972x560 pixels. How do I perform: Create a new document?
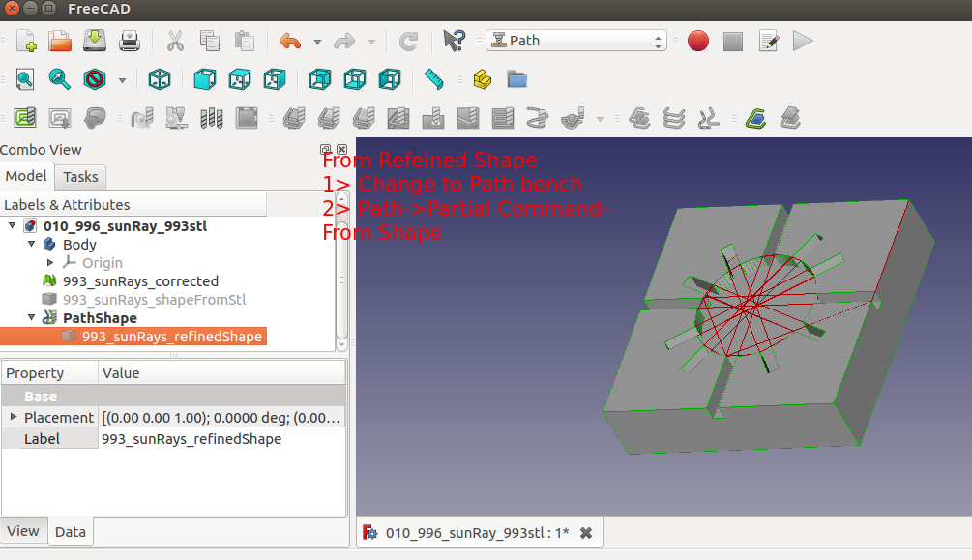click(25, 41)
